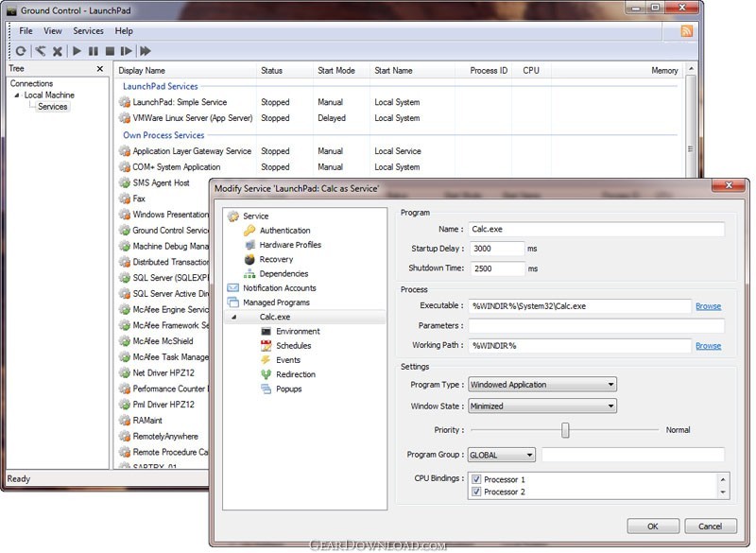Image resolution: width=756 pixels, height=553 pixels.
Task: Collapse the LaunchPad Services group header
Action: click(160, 86)
